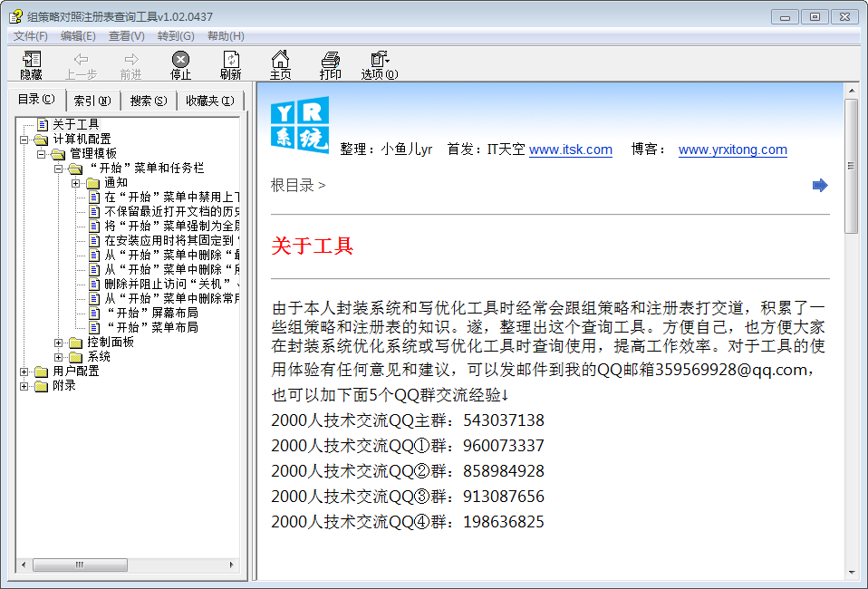Image resolution: width=868 pixels, height=589 pixels.
Task: Switch to the 搜索 tab
Action: (x=149, y=101)
